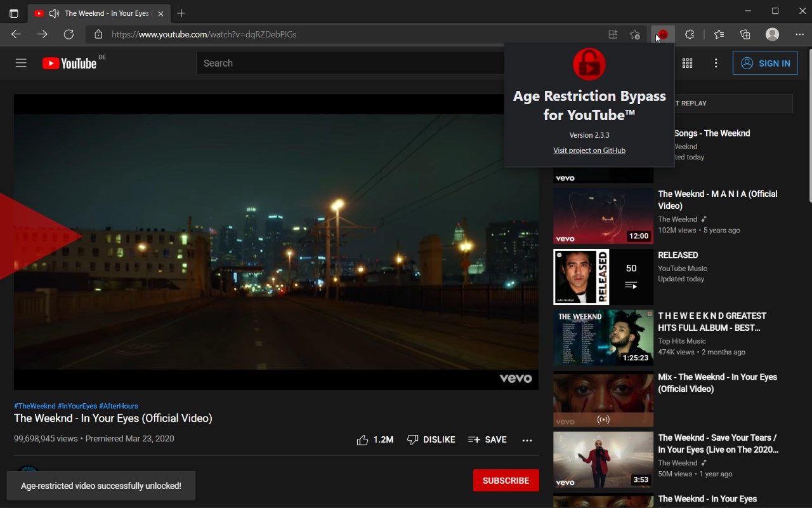Open the YouTube apps grid
This screenshot has width=812, height=508.
point(687,63)
